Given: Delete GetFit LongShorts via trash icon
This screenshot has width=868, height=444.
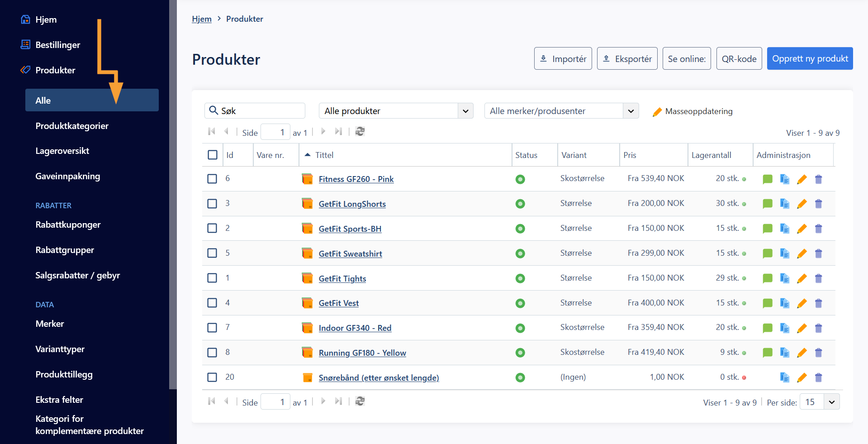Looking at the screenshot, I should tap(818, 204).
